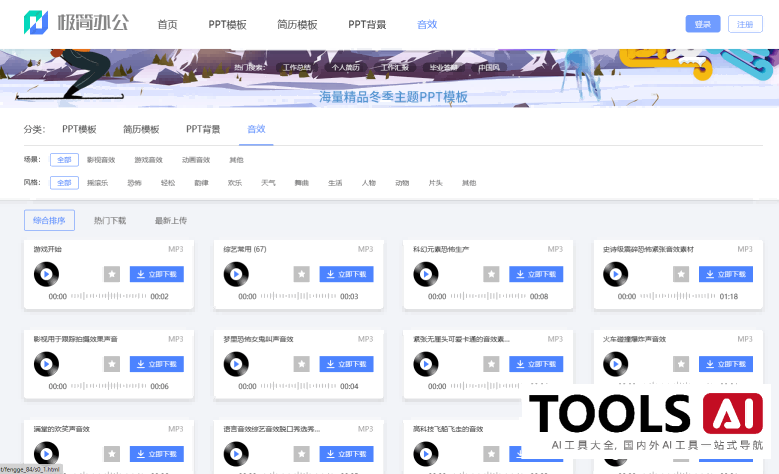Sort results by 热门下载
Screen dimensions: 779x474
click(x=110, y=220)
